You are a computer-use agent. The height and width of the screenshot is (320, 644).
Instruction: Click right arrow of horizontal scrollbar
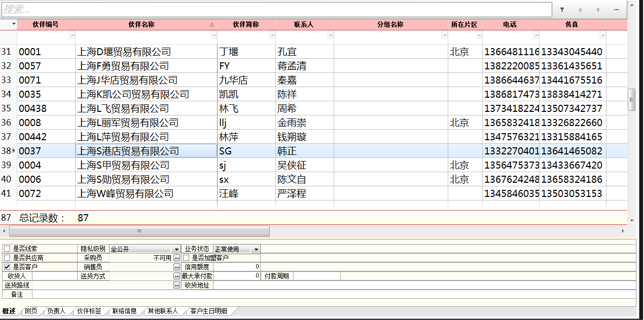pyautogui.click(x=623, y=231)
